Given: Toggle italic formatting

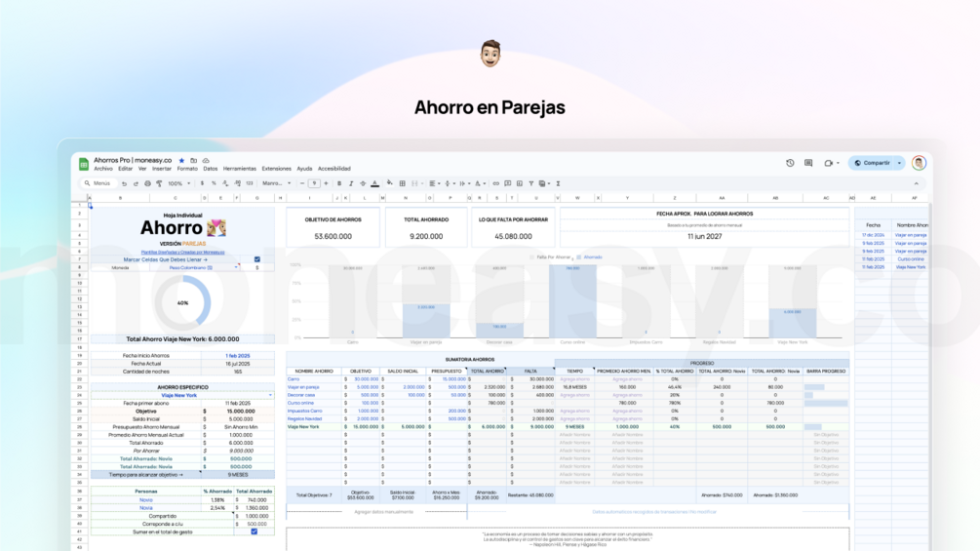Looking at the screenshot, I should coord(351,183).
